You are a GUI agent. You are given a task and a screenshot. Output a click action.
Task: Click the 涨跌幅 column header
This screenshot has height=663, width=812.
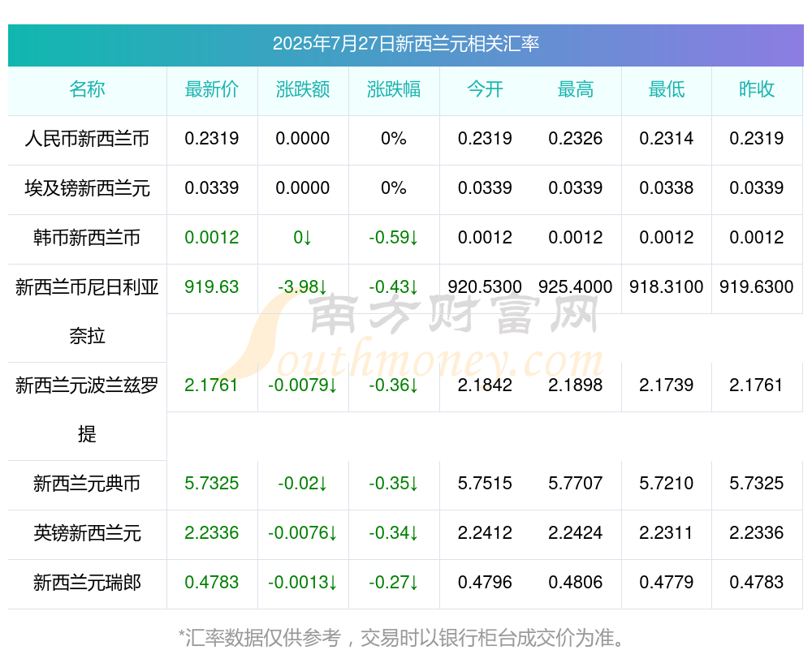394,89
